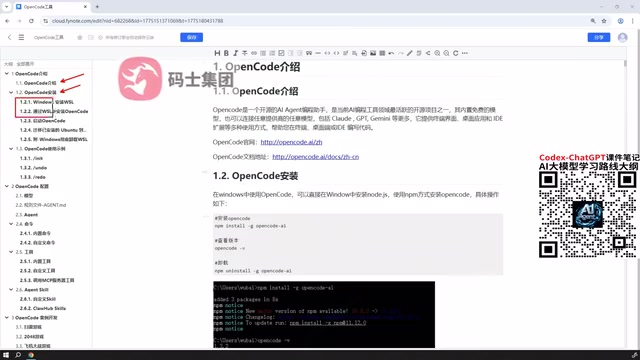Viewport: 640px width, 360px height.
Task: Collapse the '2.4. 命令' outline node
Action: click(x=11, y=224)
